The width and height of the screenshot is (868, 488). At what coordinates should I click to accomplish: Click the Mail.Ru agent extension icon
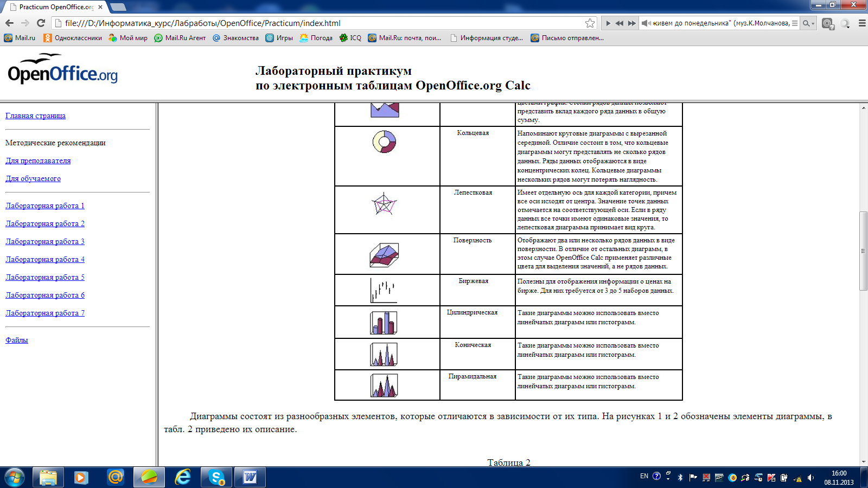[827, 23]
